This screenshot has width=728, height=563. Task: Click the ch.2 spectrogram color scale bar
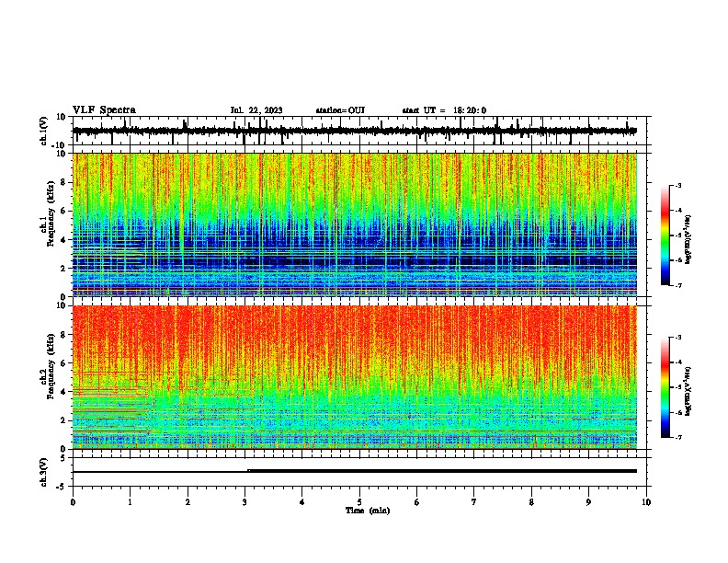(x=665, y=387)
